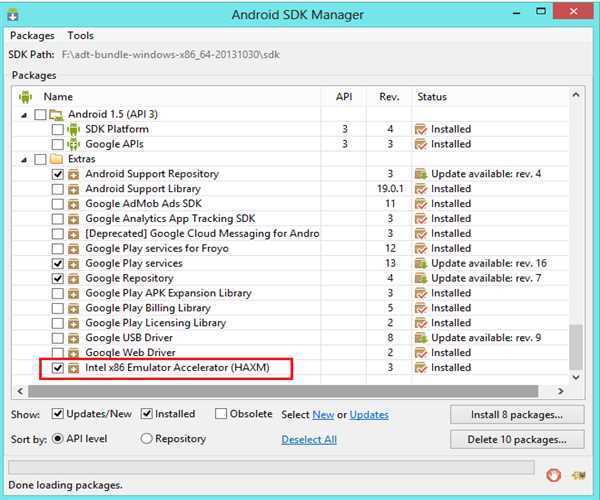Click the red stop loading icon

coord(555,473)
